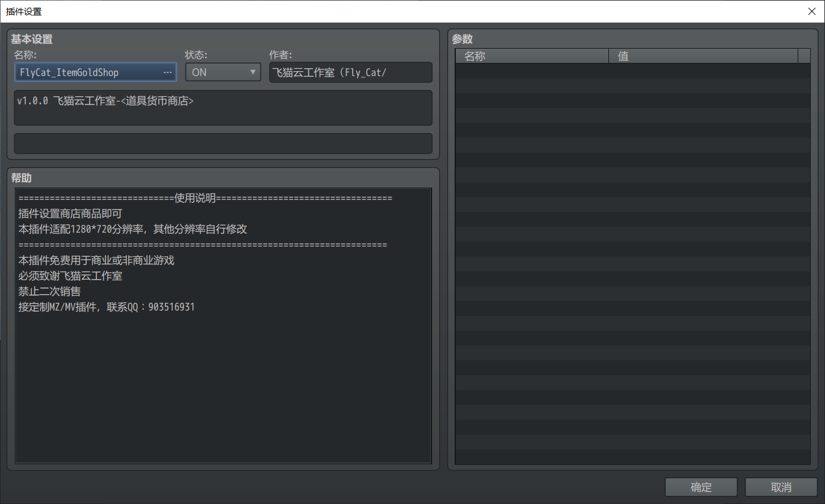Click the line 禁止二次销售
The image size is (825, 504).
pyautogui.click(x=49, y=291)
